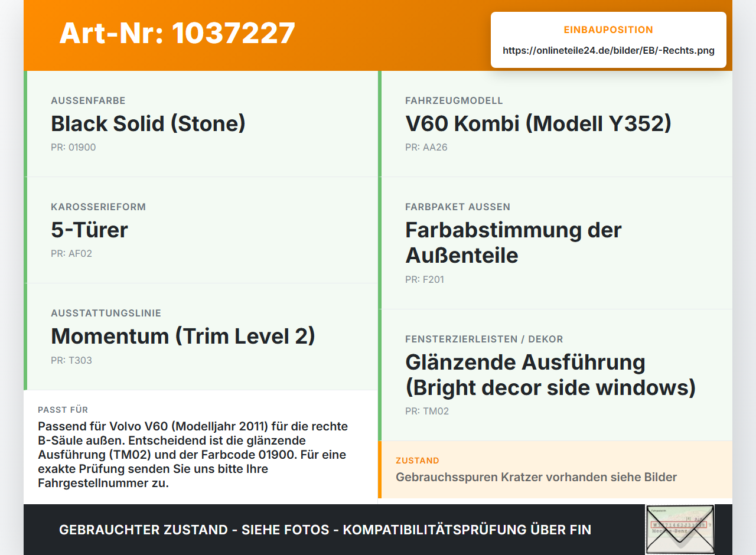This screenshot has height=555, width=756.
Task: Click the PR: AA26 code
Action: click(426, 147)
